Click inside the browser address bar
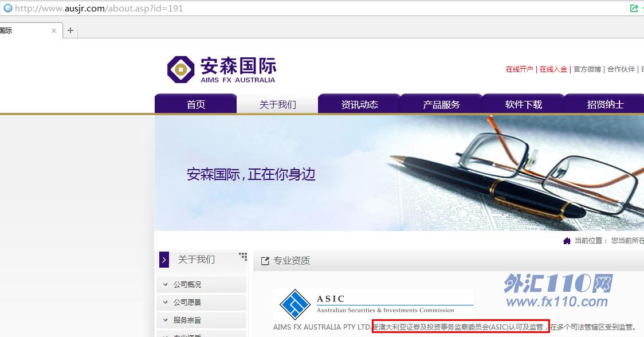Screen dimensions: 644x337 [x=229, y=8]
